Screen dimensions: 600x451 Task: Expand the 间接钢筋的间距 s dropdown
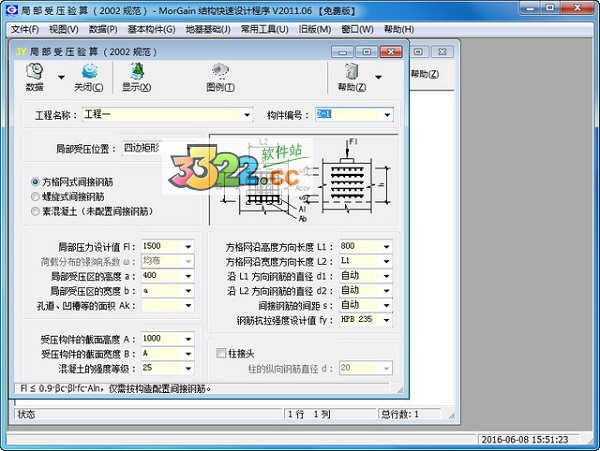click(x=386, y=306)
